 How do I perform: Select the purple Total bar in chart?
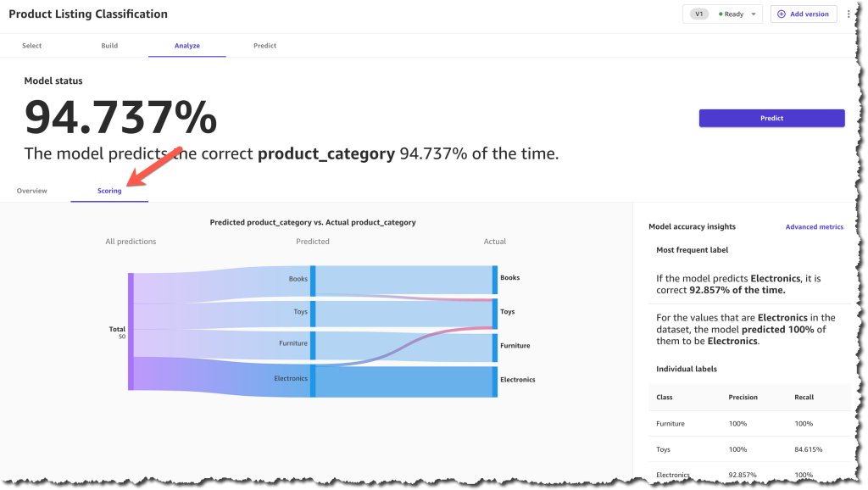pos(131,331)
